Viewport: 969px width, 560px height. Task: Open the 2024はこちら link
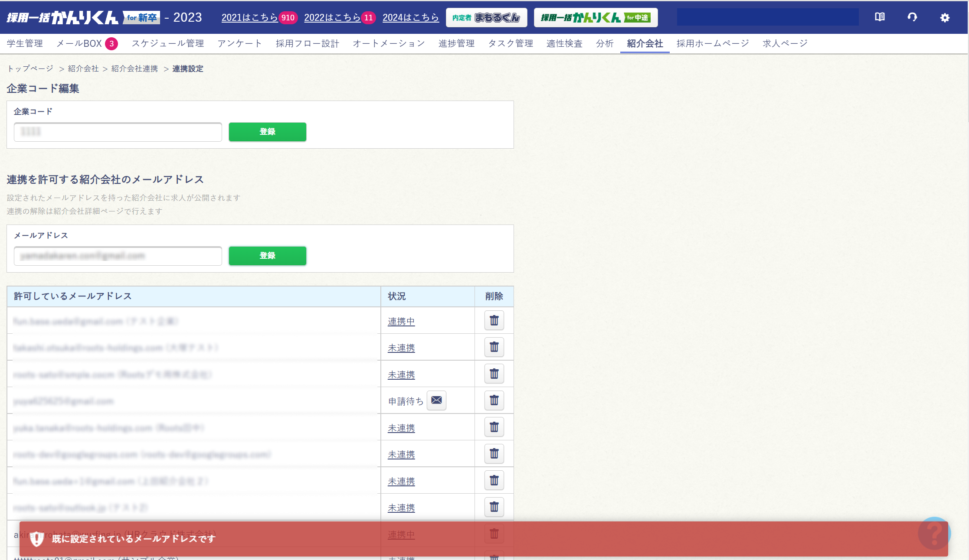tap(410, 17)
